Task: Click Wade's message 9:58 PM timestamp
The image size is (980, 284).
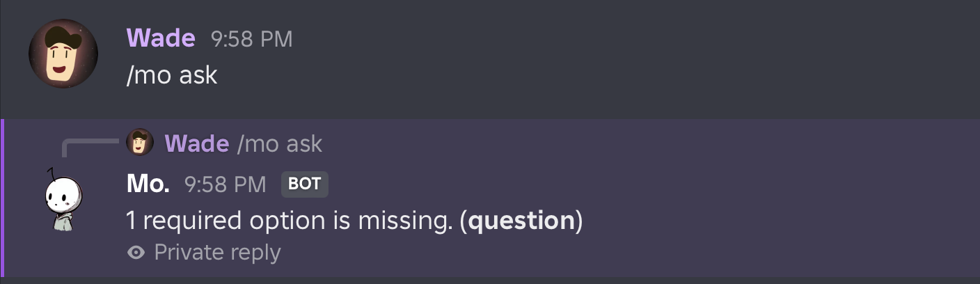Action: [251, 39]
